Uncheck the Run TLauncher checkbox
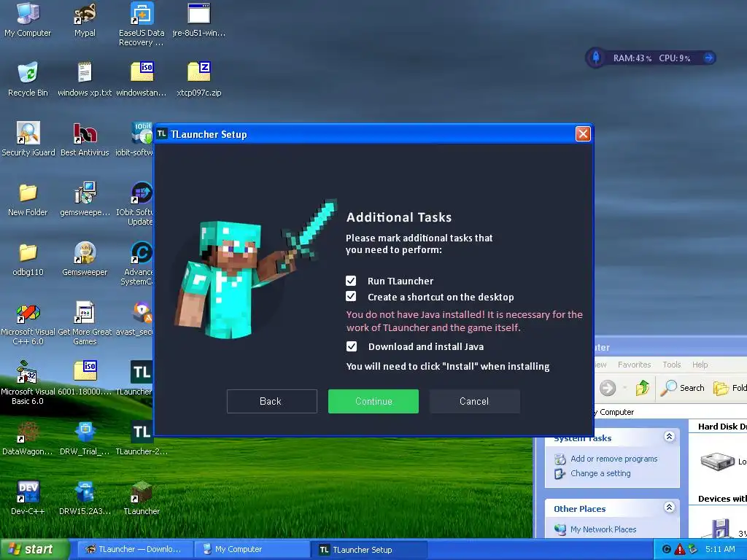This screenshot has height=560, width=747. [x=351, y=281]
